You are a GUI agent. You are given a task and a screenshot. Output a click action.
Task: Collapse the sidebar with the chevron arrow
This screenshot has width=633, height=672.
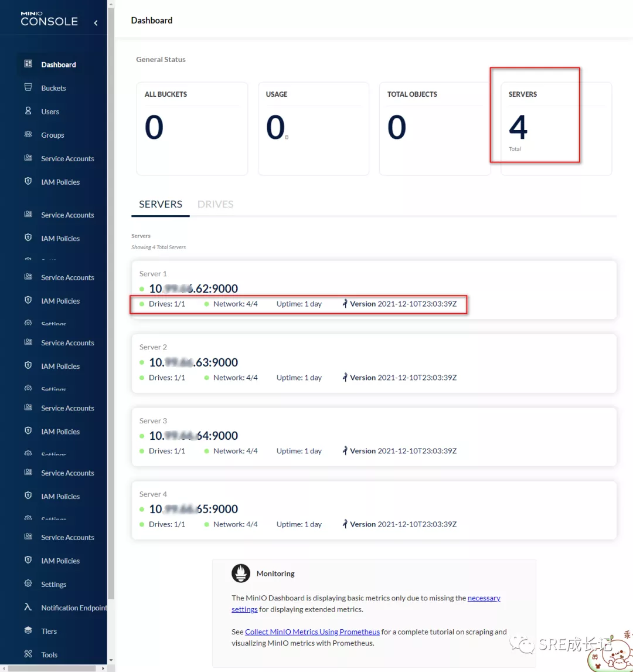96,23
